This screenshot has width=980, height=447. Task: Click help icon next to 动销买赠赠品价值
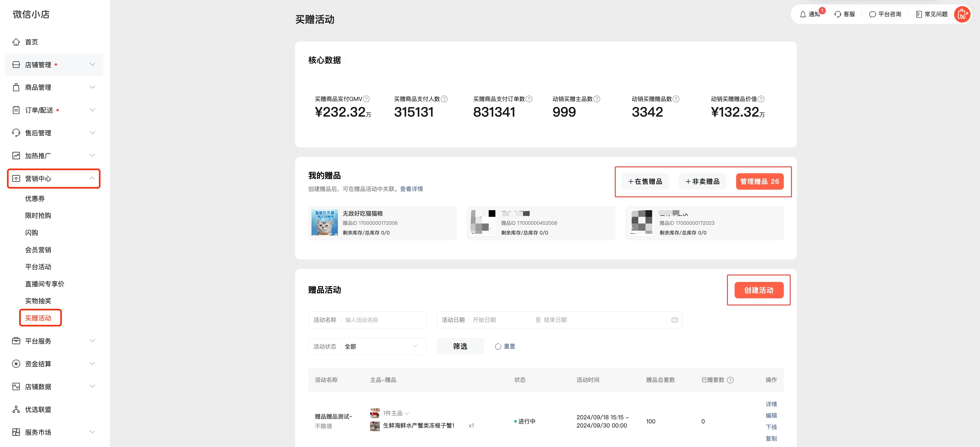pos(761,99)
